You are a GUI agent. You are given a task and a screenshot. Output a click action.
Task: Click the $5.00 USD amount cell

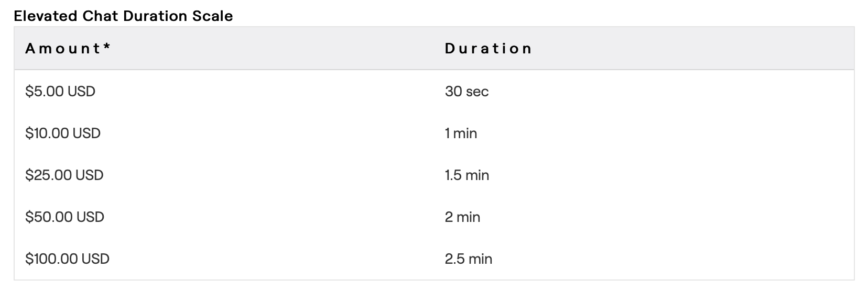click(60, 92)
